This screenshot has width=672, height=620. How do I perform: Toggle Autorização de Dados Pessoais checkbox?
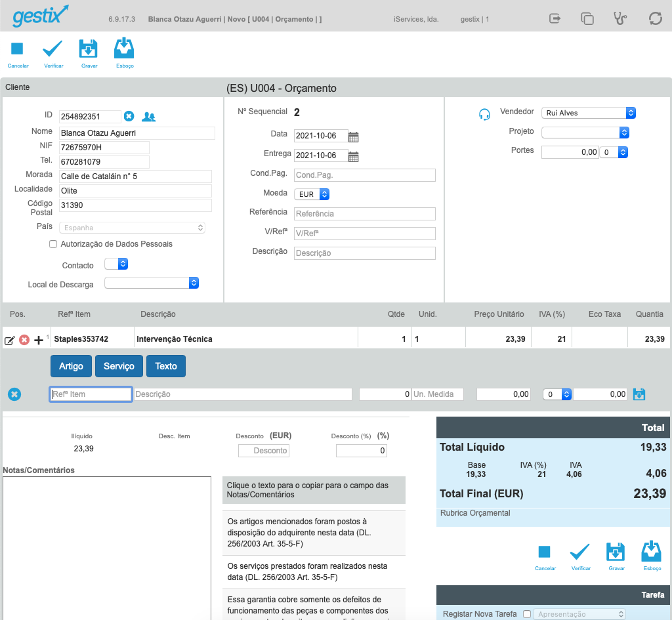pyautogui.click(x=53, y=244)
